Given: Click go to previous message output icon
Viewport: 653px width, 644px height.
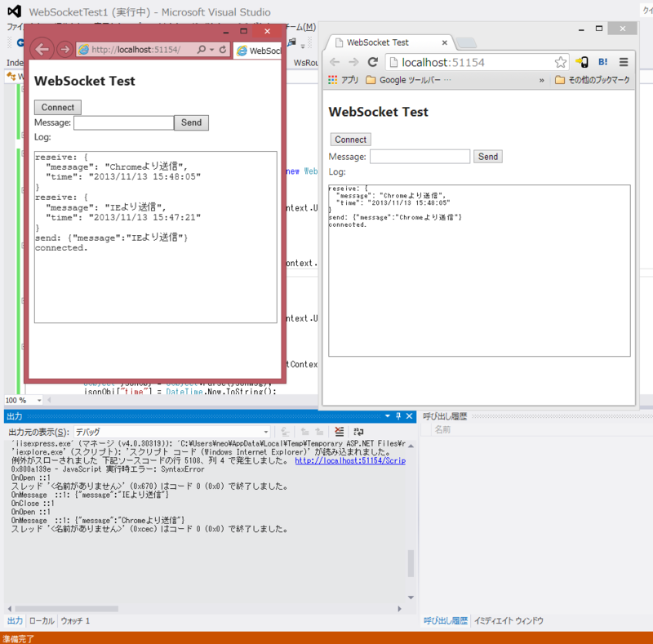Looking at the screenshot, I should pyautogui.click(x=304, y=432).
